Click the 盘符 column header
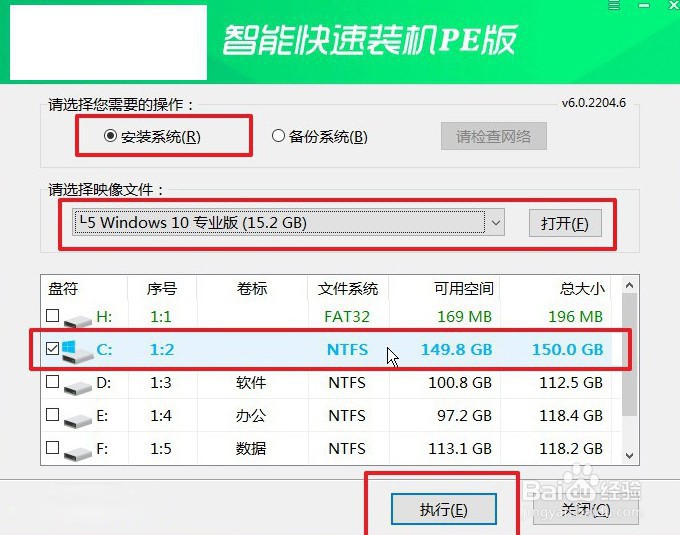Image resolution: width=680 pixels, height=535 pixels. tap(63, 288)
